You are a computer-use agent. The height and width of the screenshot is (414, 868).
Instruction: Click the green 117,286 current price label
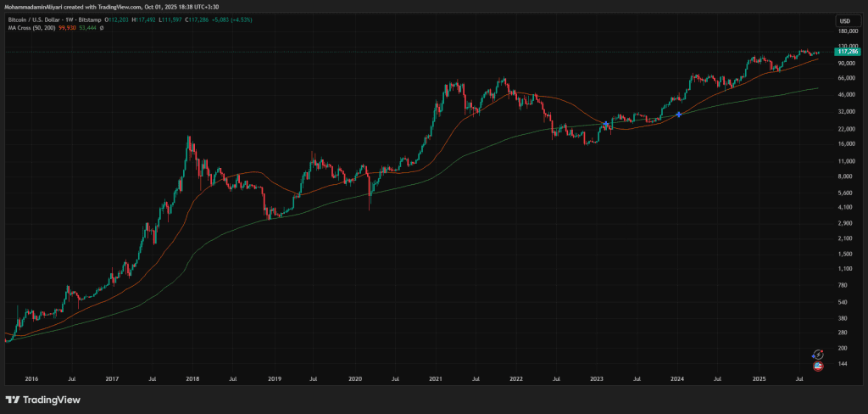[x=844, y=53]
